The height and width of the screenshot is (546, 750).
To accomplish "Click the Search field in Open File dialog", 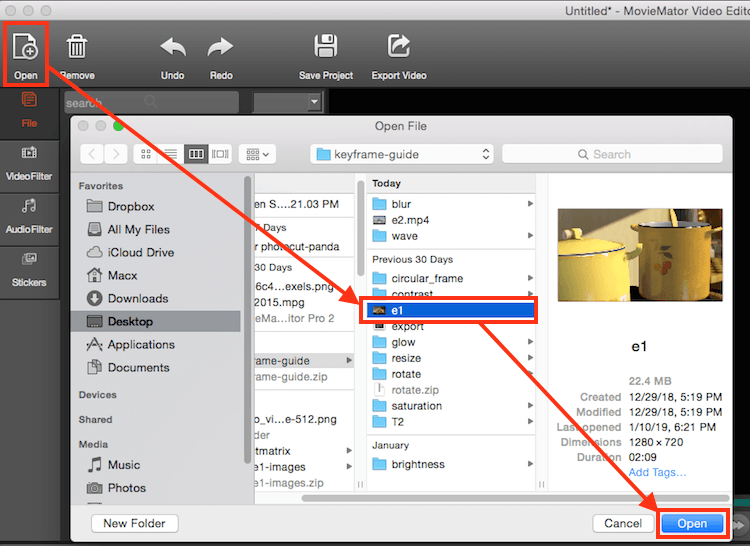I will click(x=611, y=154).
